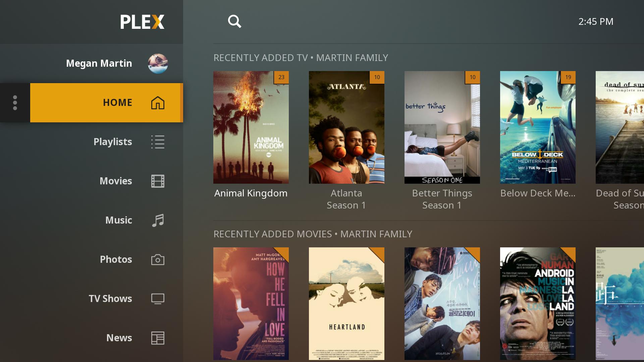Select La La Land from recently added movies

(x=538, y=304)
